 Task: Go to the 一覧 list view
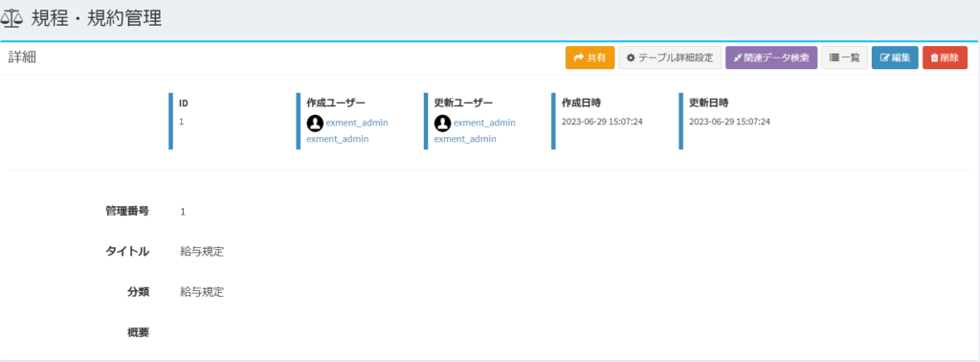(x=844, y=57)
